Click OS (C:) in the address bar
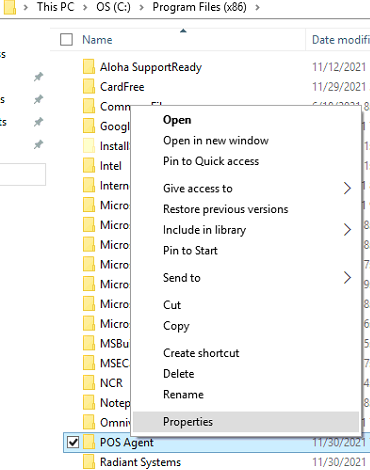The height and width of the screenshot is (470, 370). point(113,7)
